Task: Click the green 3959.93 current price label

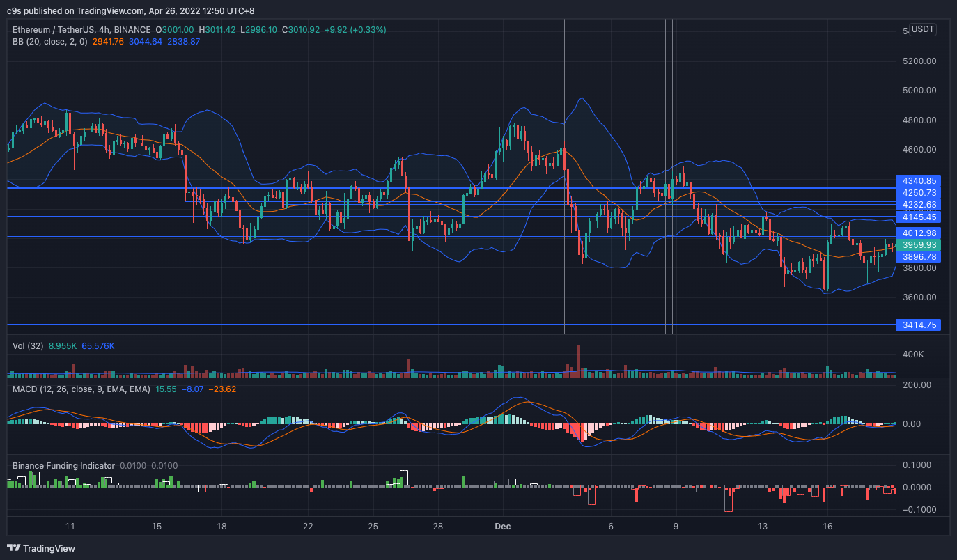Action: coord(919,245)
